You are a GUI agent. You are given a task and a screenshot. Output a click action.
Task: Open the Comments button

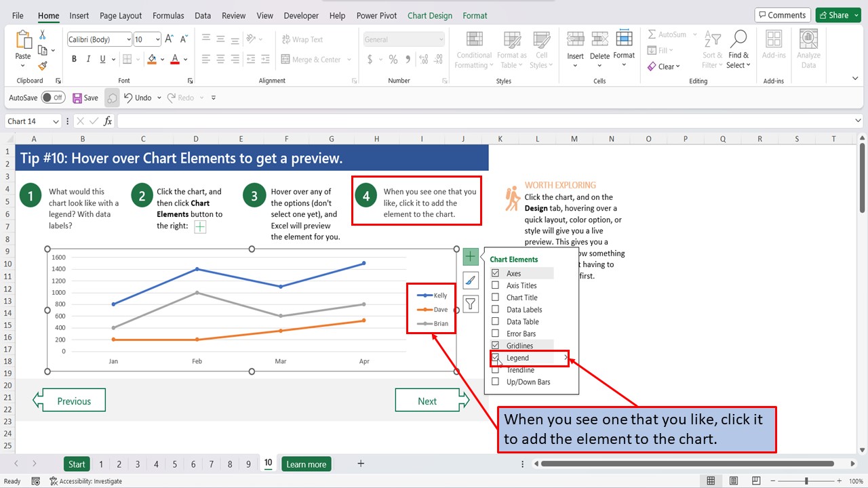[x=782, y=15]
